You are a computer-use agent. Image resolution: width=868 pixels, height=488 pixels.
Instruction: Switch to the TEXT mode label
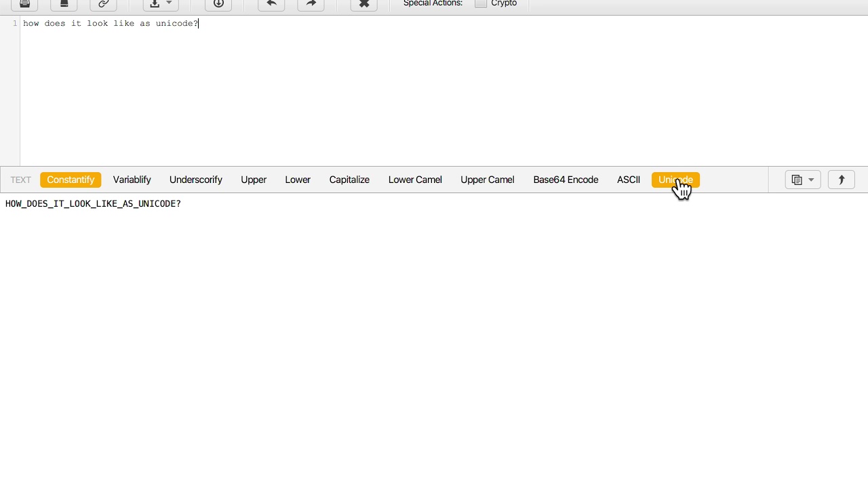click(20, 180)
